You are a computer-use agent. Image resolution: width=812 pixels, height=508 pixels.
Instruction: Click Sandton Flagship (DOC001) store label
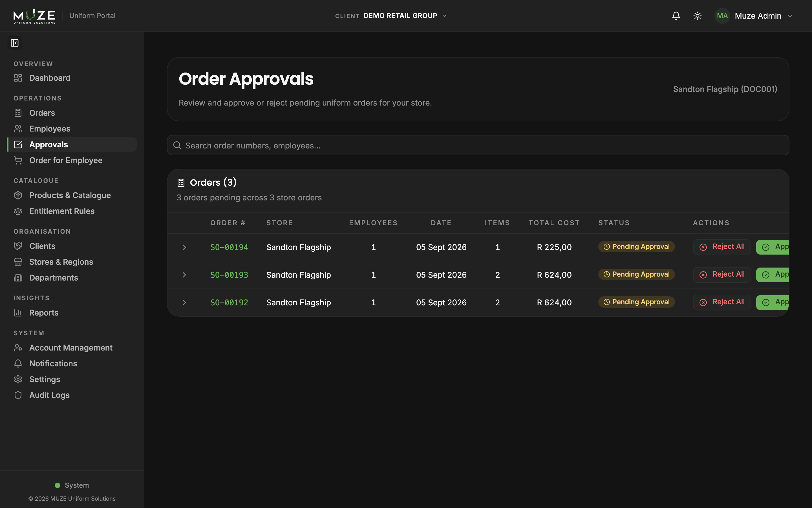(x=725, y=89)
